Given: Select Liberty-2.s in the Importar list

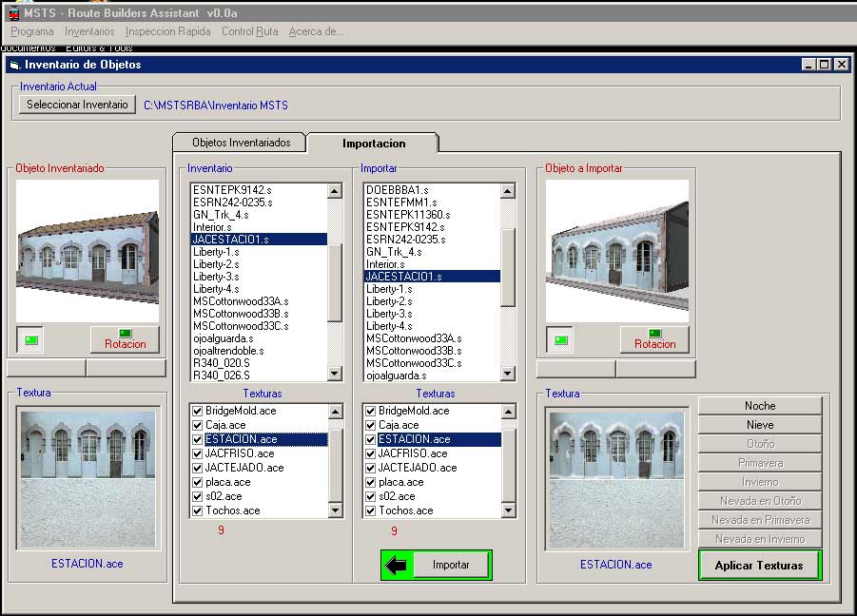Looking at the screenshot, I should (x=389, y=301).
